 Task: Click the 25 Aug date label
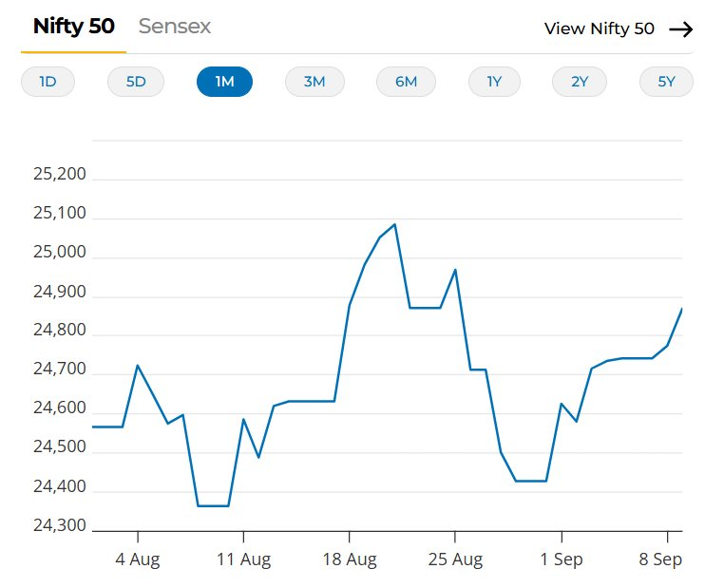tap(455, 560)
